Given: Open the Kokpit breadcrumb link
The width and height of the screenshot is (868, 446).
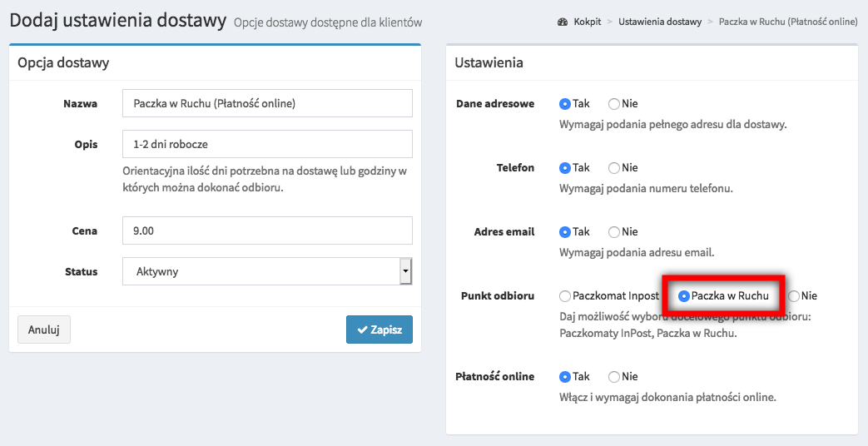Looking at the screenshot, I should (588, 22).
